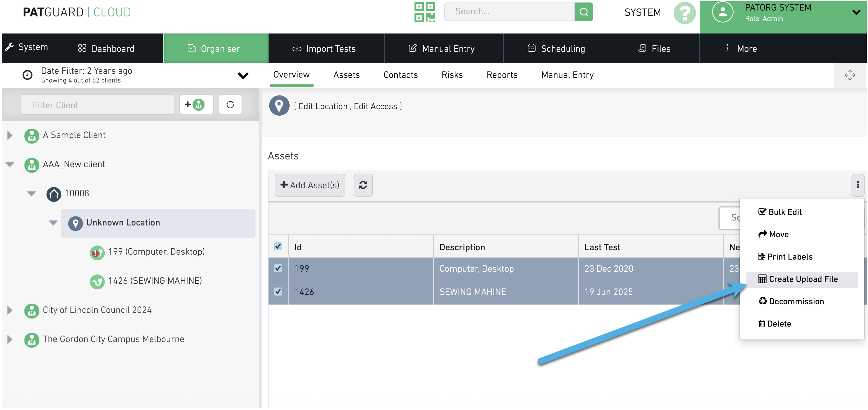Open the Date Filter dropdown chevron
The width and height of the screenshot is (868, 410).
tap(243, 75)
